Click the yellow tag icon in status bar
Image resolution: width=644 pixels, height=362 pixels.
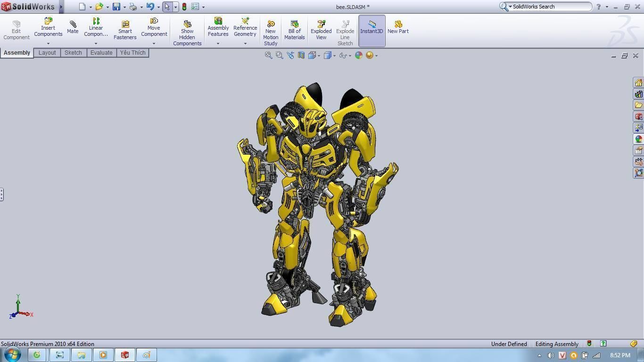point(634,344)
